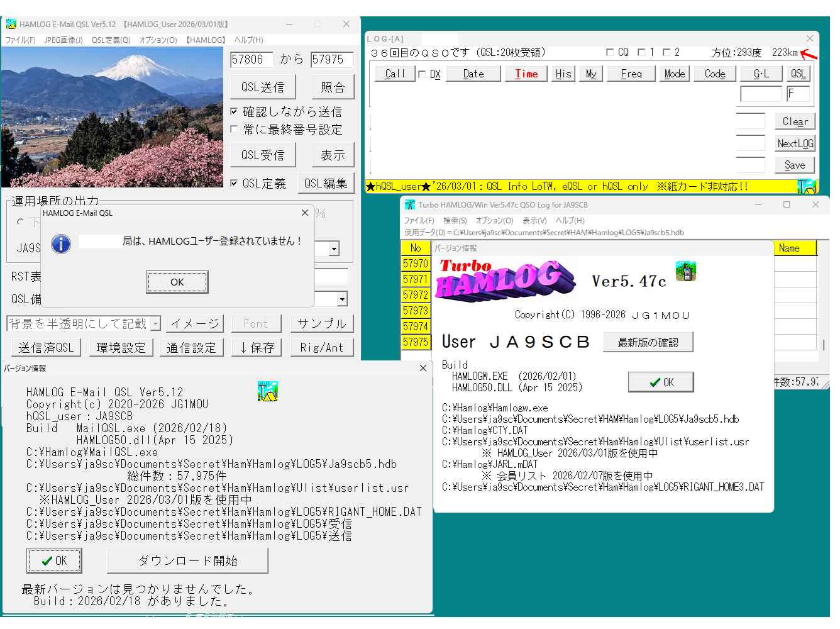Click the red arrow next to 223km

809,55
